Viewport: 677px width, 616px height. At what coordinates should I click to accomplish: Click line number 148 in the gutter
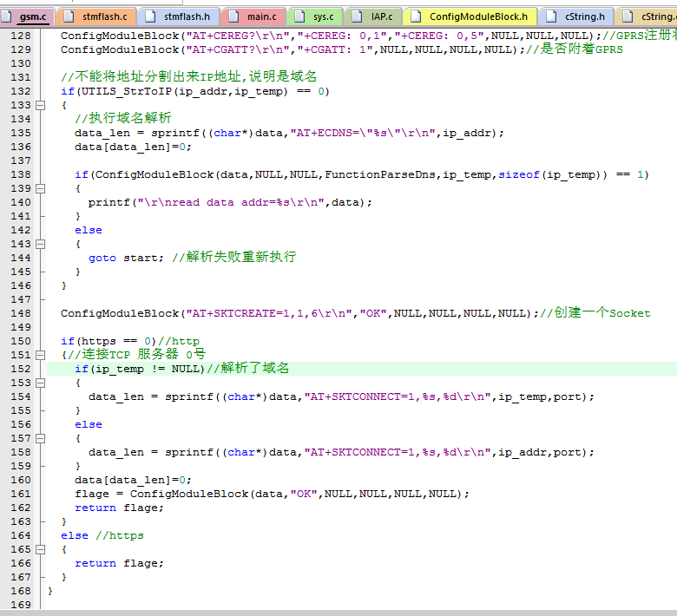point(20,313)
